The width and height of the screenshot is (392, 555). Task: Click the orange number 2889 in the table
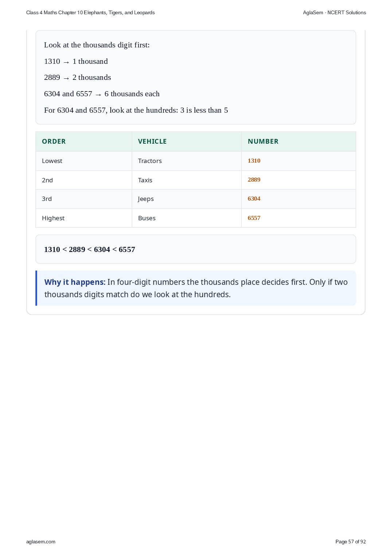click(254, 180)
